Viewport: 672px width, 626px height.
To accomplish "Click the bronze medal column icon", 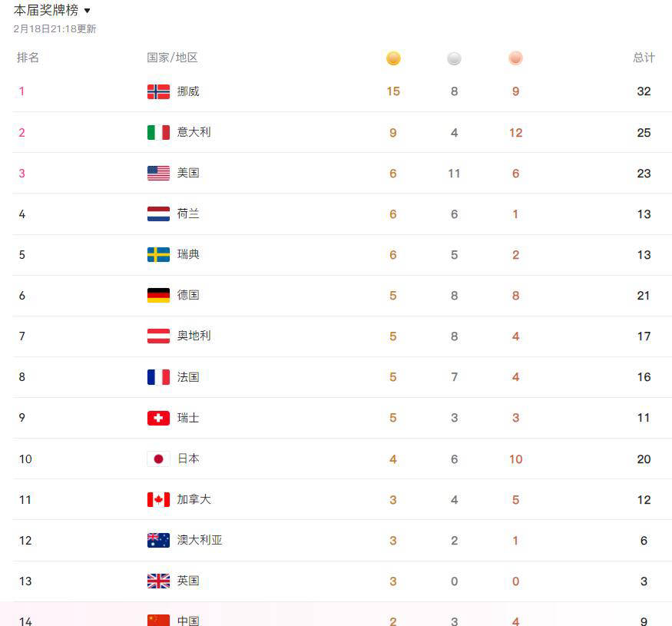I will (515, 58).
